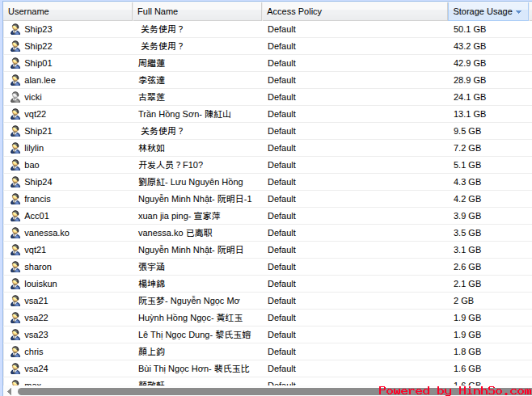The width and height of the screenshot is (532, 396).
Task: Open the Storage Usage column dropdown arrow
Action: coord(518,12)
